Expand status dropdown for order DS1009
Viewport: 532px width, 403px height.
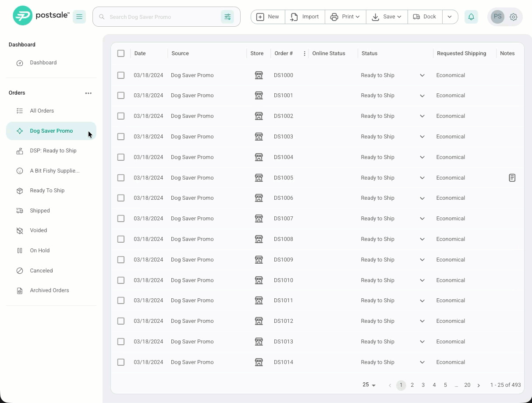tap(422, 260)
